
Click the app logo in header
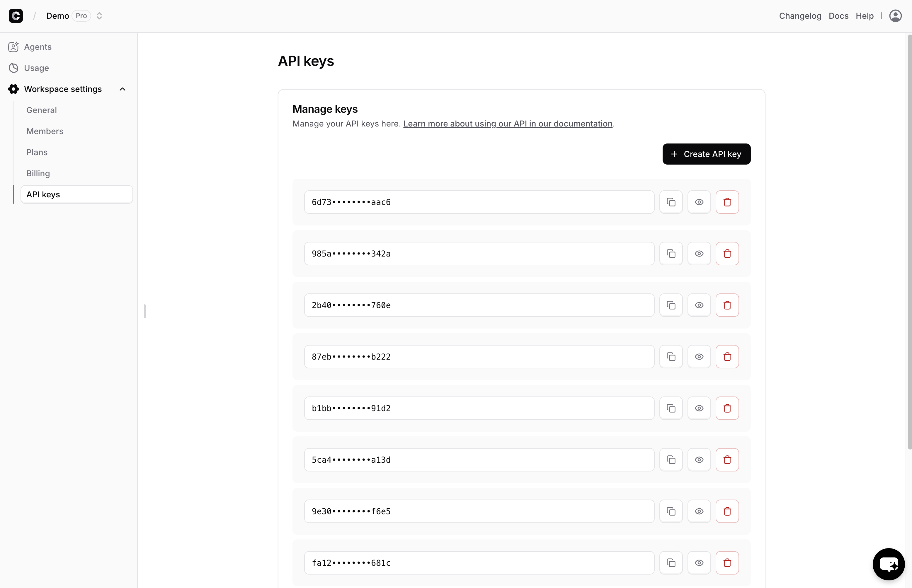16,16
